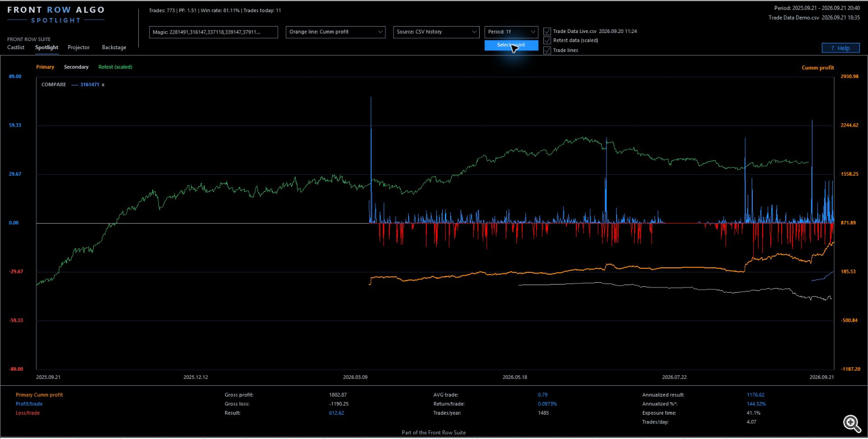Image resolution: width=868 pixels, height=439 pixels.
Task: Open Source: CSV history dropdown
Action: pyautogui.click(x=436, y=32)
